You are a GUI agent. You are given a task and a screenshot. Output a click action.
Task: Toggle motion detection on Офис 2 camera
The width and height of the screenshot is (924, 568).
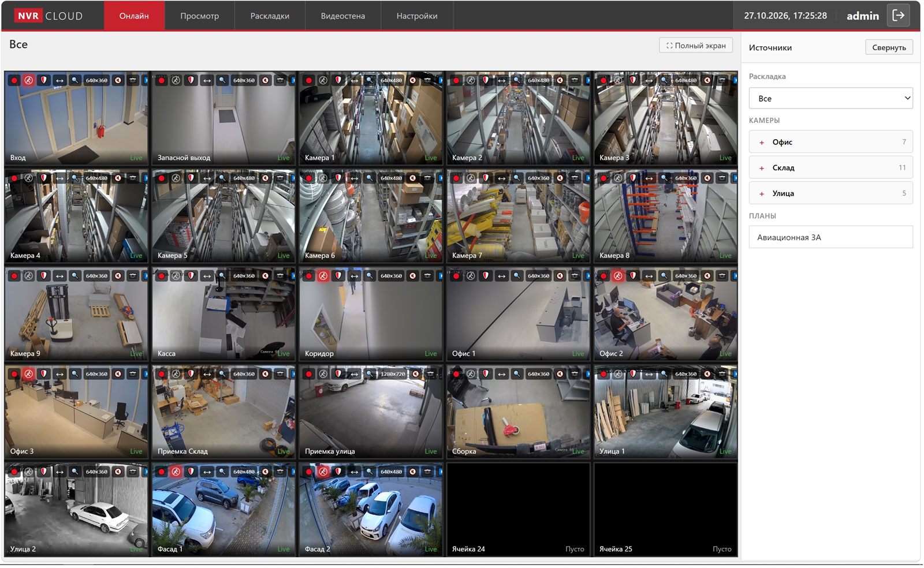coord(618,276)
